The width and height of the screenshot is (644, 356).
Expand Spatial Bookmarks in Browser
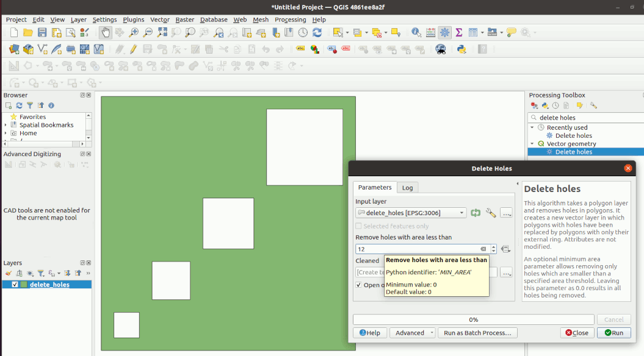tap(5, 125)
